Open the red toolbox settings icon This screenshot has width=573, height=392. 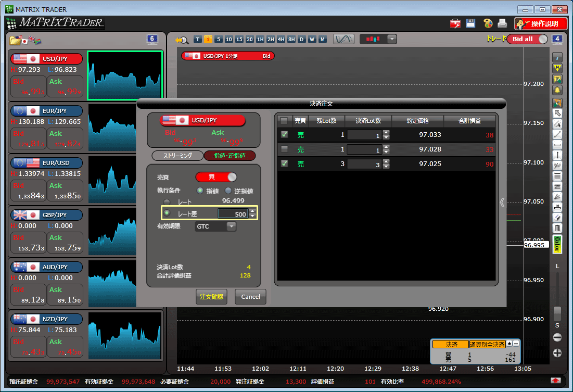(455, 23)
